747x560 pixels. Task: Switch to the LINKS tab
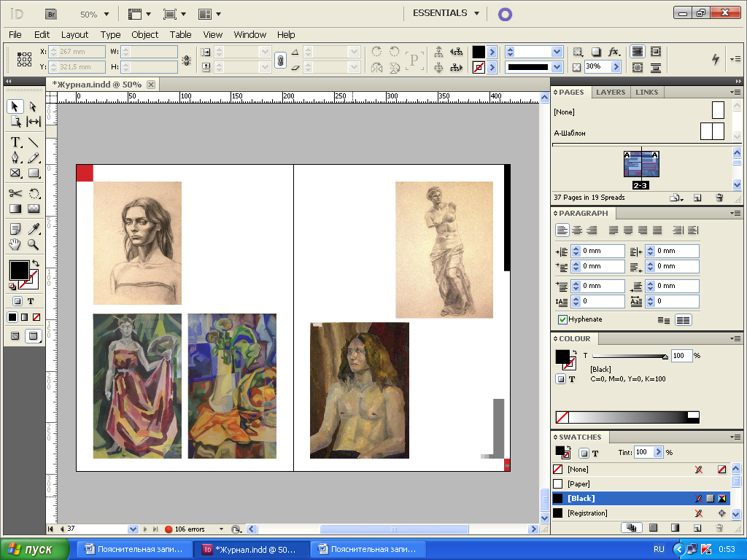[x=646, y=93]
